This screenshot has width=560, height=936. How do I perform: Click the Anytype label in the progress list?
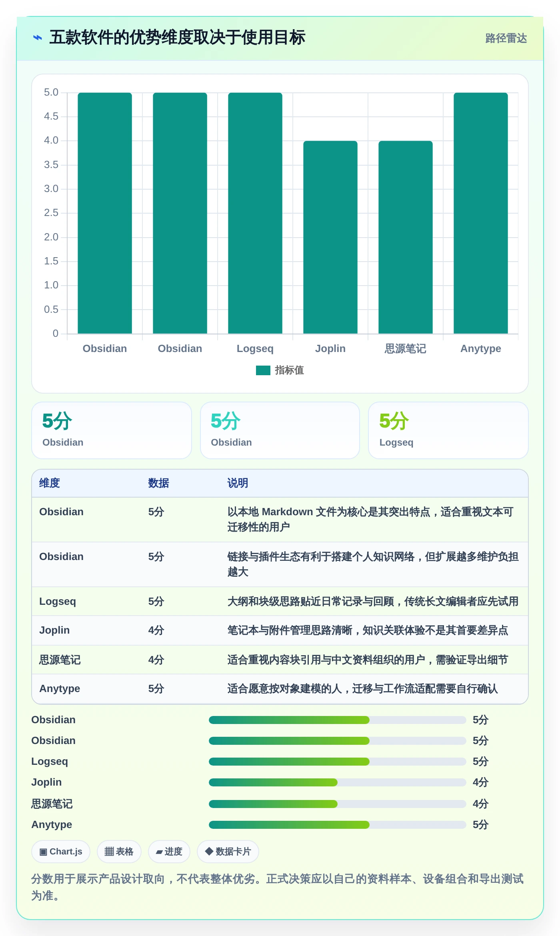(x=52, y=825)
